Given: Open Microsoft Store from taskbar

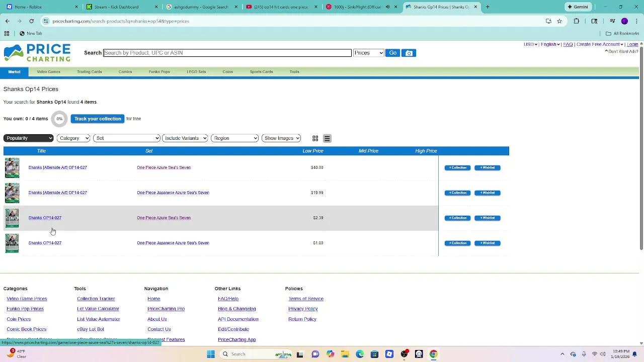Looking at the screenshot, I should pos(374,354).
